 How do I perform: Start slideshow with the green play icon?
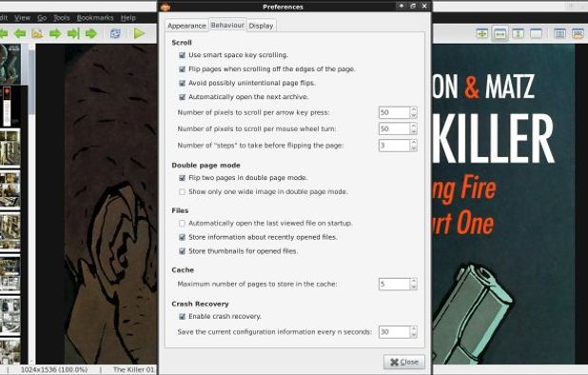pyautogui.click(x=139, y=33)
